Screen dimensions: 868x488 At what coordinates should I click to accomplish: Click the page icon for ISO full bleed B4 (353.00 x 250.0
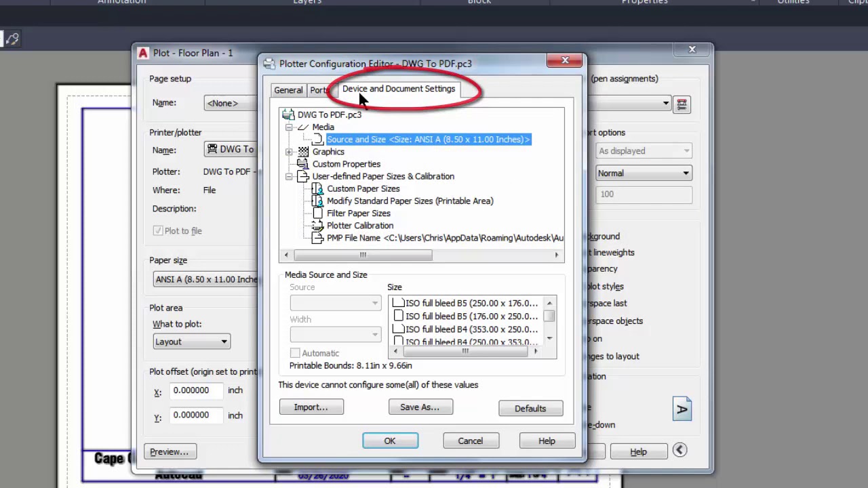[399, 329]
